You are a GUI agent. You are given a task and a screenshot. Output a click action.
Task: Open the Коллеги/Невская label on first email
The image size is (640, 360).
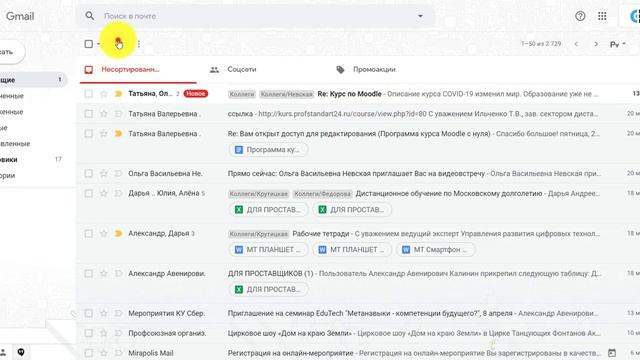pos(287,94)
